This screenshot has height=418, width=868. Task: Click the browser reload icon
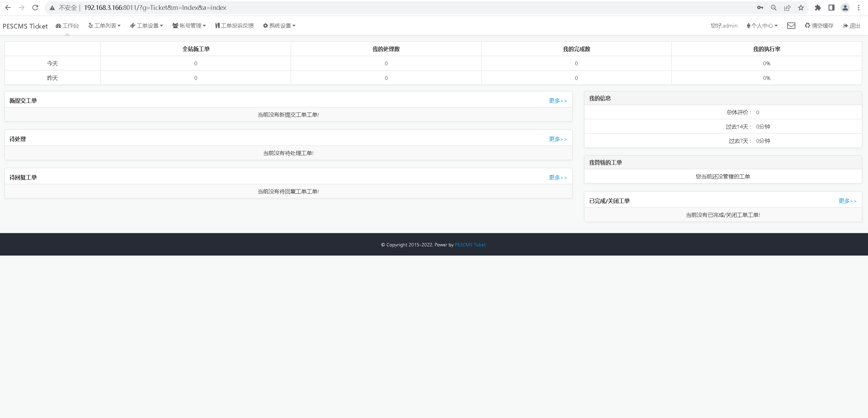[35, 7]
